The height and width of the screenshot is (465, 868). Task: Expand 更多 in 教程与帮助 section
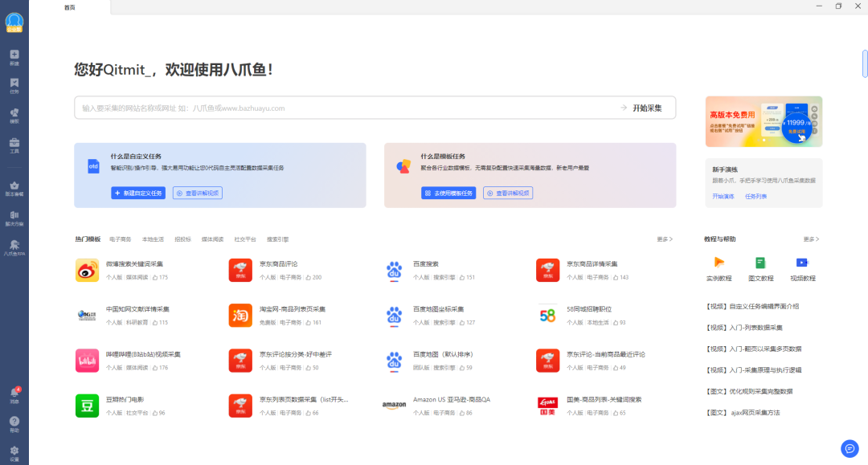(x=810, y=239)
